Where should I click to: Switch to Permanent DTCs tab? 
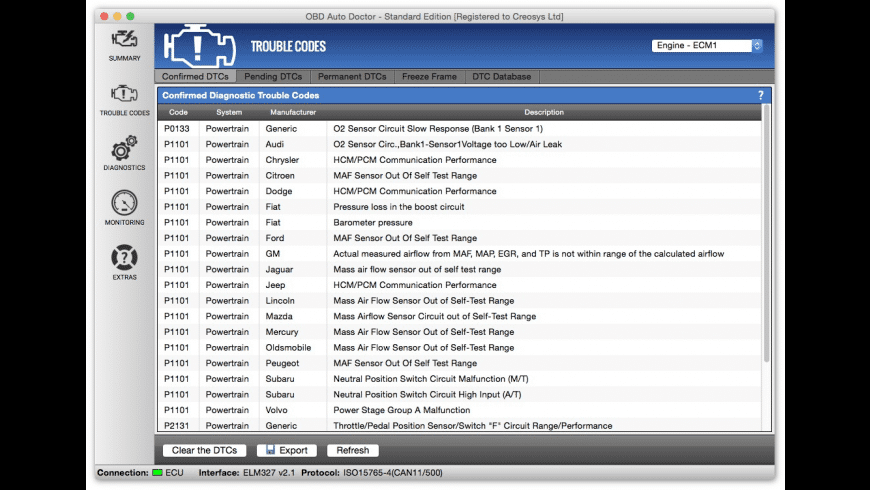coord(352,77)
